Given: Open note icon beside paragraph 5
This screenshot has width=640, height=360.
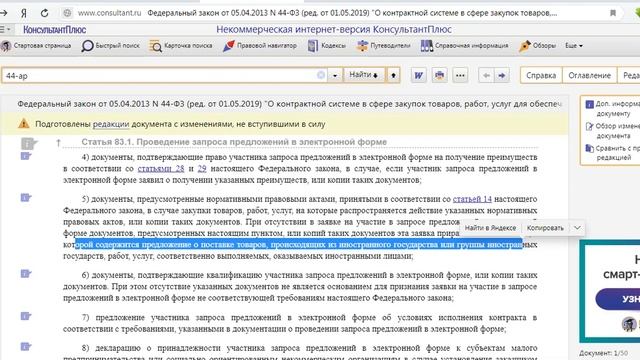Looking at the screenshot, I should pos(26,198).
